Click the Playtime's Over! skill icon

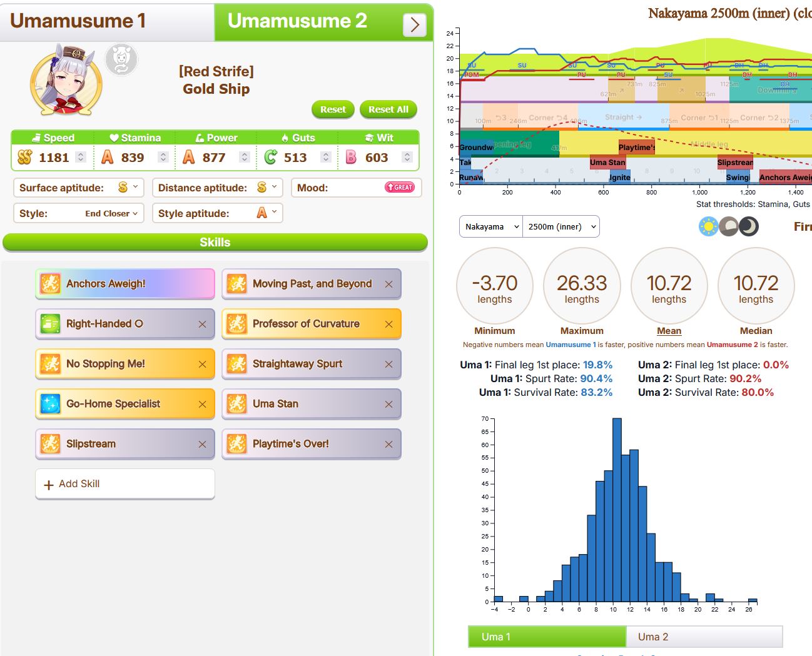[x=236, y=444]
